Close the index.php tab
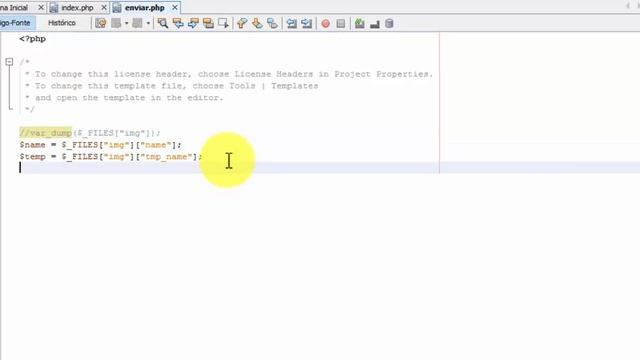Image resolution: width=640 pixels, height=360 pixels. coord(104,7)
